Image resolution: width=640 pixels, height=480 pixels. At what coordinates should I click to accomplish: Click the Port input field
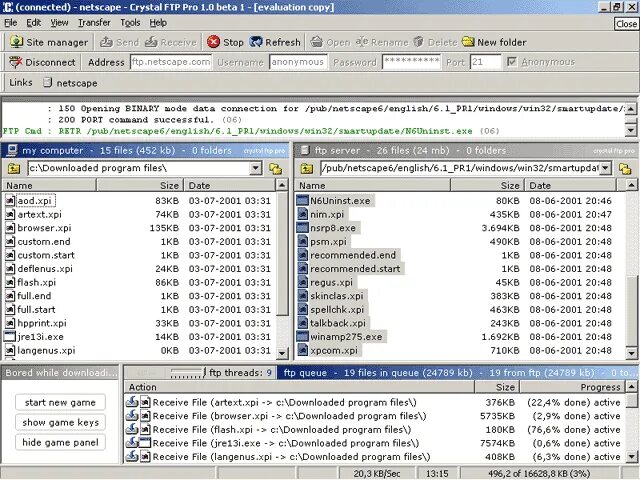click(485, 62)
